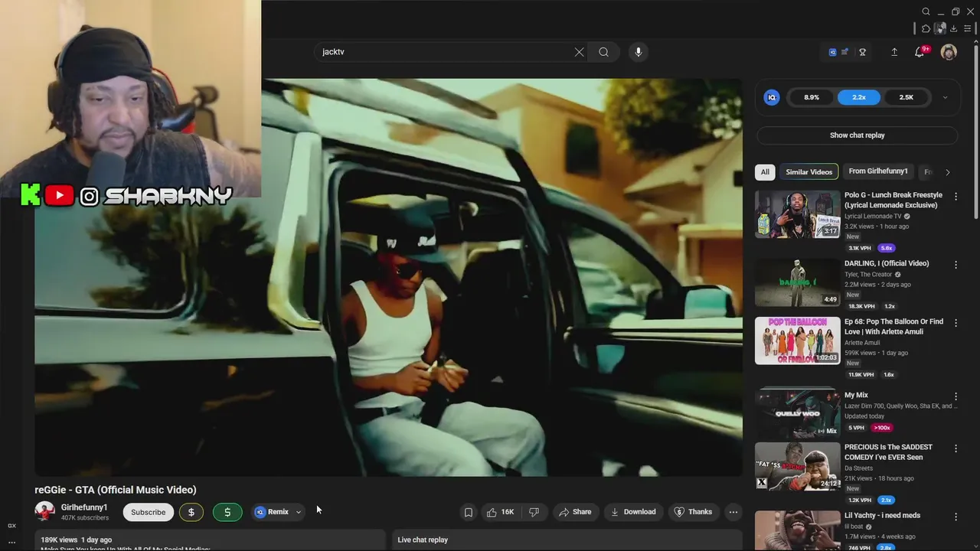
Task: Select the From Girlhefunny1 chip
Action: tap(878, 171)
